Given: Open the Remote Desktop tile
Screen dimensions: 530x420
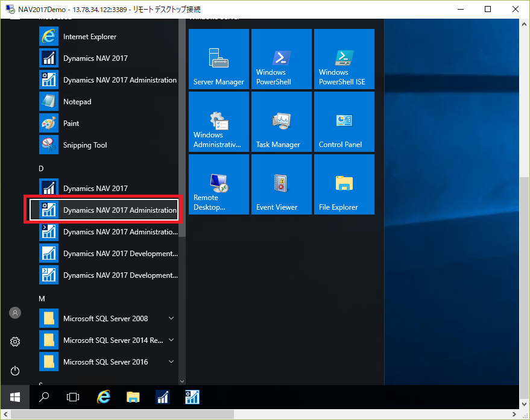Looking at the screenshot, I should pos(219,184).
